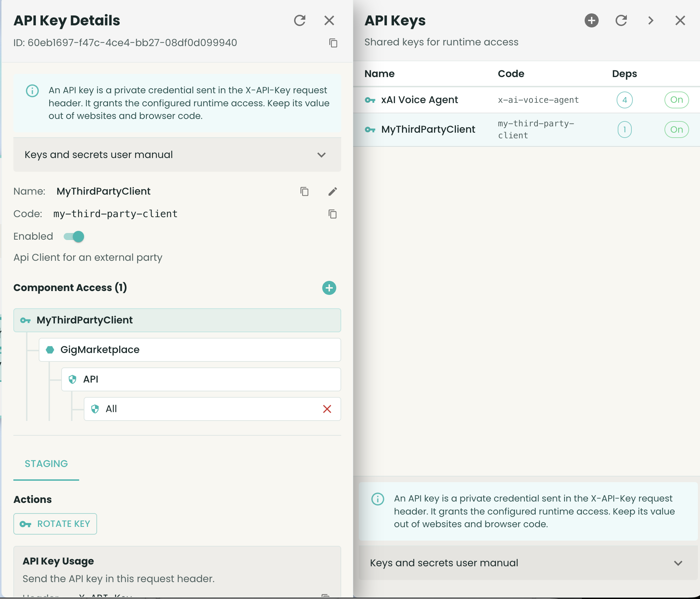Click the API Key Usage heading

58,561
